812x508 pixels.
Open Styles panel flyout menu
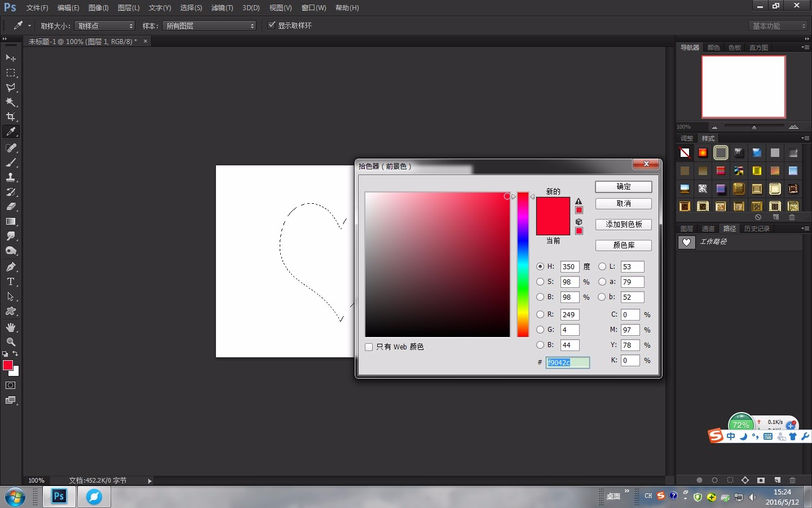(x=805, y=138)
